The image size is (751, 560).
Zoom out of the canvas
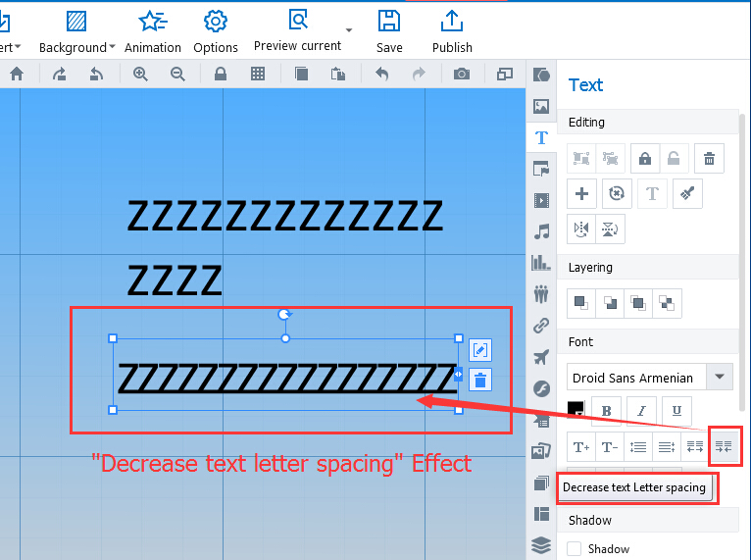tap(177, 74)
